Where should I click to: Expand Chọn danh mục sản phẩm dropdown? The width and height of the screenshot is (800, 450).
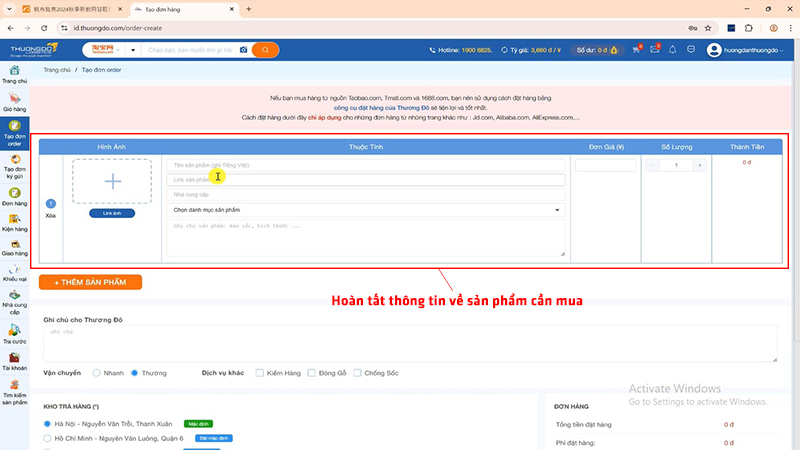point(365,210)
